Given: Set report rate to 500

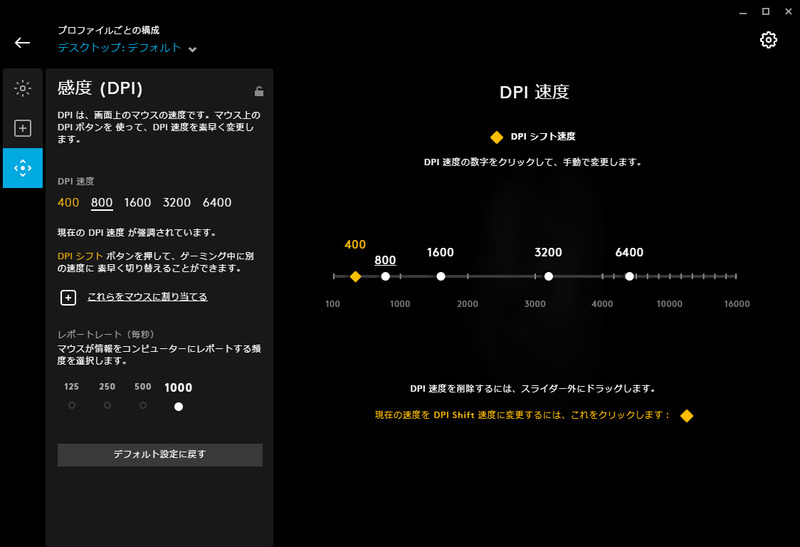Looking at the screenshot, I should (143, 405).
